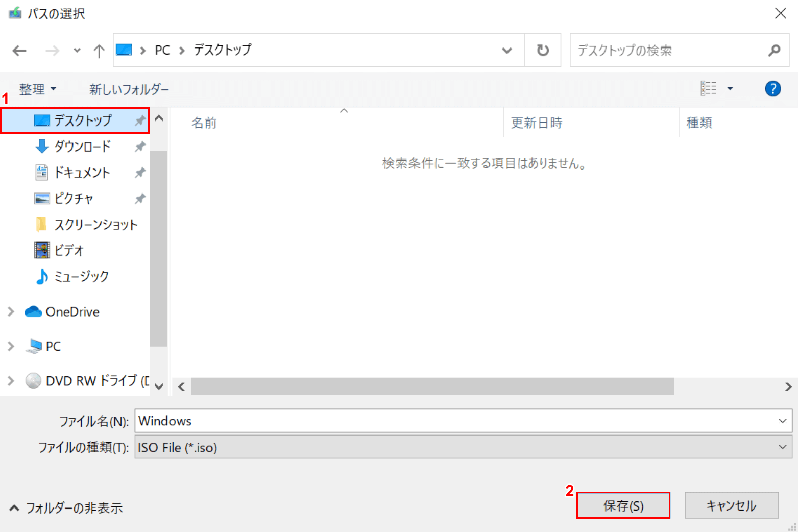Hide folders pane toggle

[x=66, y=508]
